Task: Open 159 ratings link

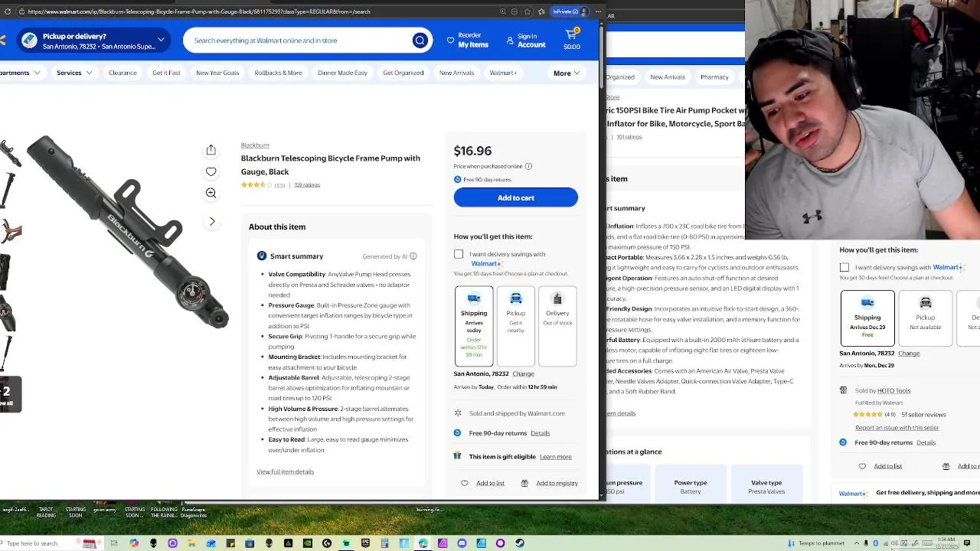Action: pos(307,185)
